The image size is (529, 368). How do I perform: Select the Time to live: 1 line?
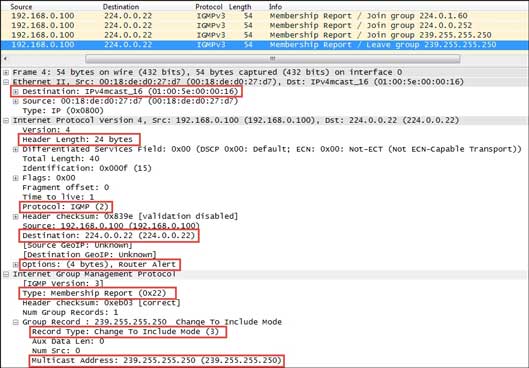(x=58, y=197)
